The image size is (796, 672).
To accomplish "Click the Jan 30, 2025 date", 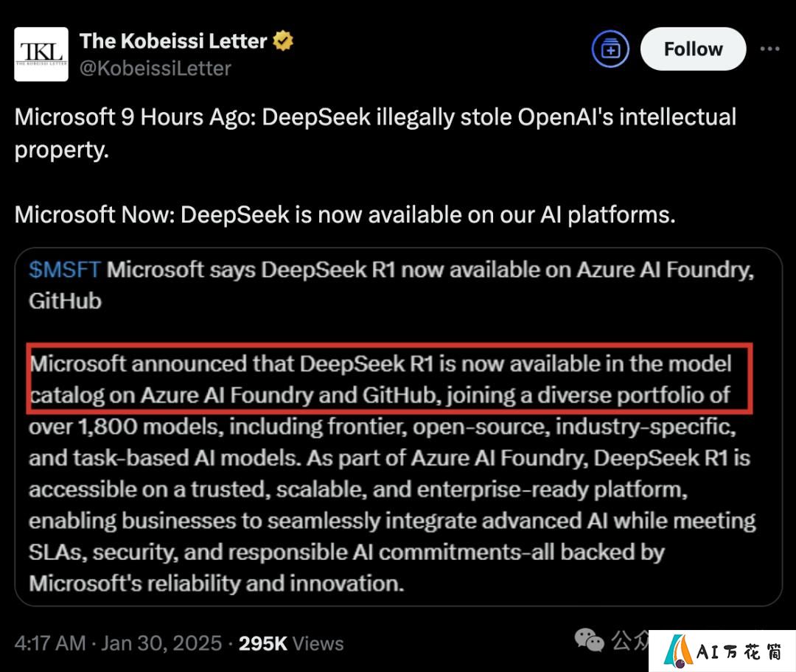I will tap(161, 643).
